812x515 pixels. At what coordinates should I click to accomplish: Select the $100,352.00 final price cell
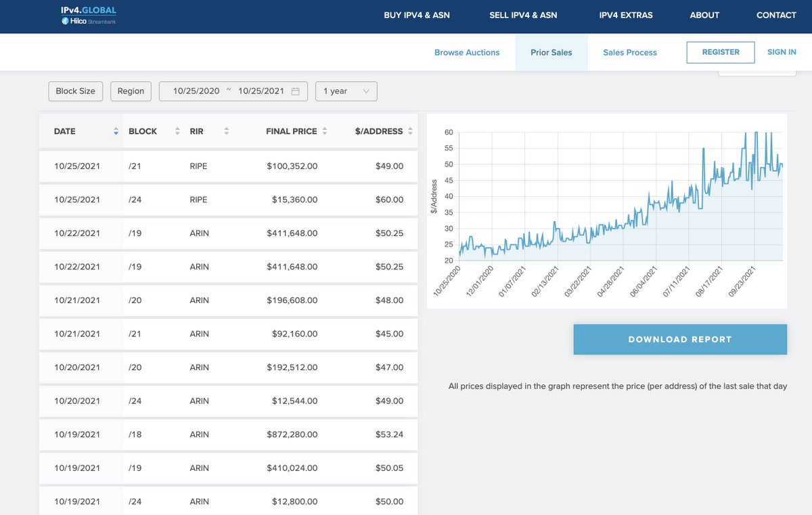pyautogui.click(x=292, y=166)
